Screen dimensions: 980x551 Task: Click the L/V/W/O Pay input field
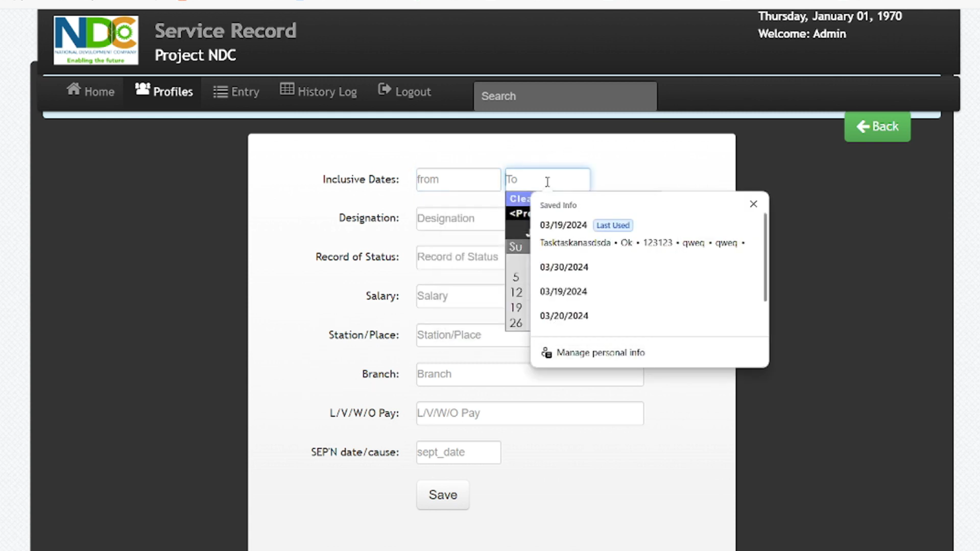tap(529, 413)
